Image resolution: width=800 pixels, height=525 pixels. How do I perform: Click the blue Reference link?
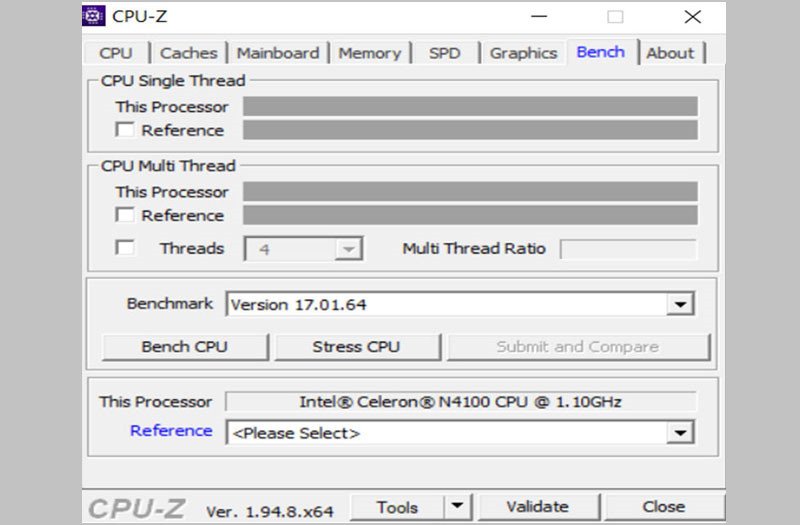(x=171, y=431)
